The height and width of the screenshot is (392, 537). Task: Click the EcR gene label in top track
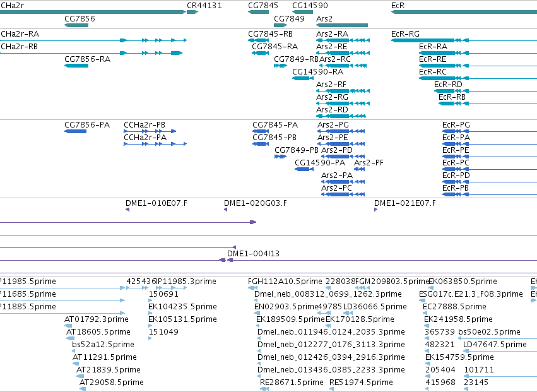[398, 6]
